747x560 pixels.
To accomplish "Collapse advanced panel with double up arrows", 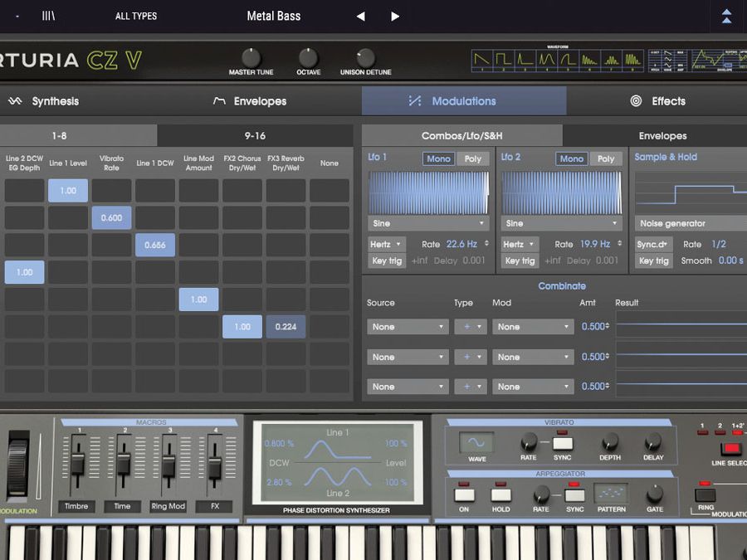I will point(726,17).
